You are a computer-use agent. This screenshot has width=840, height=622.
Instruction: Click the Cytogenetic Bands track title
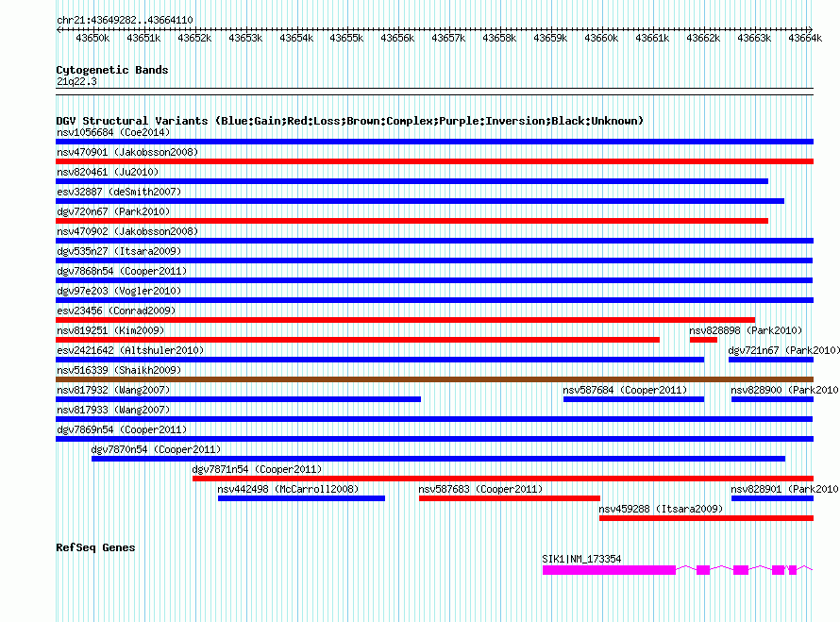coord(112,70)
